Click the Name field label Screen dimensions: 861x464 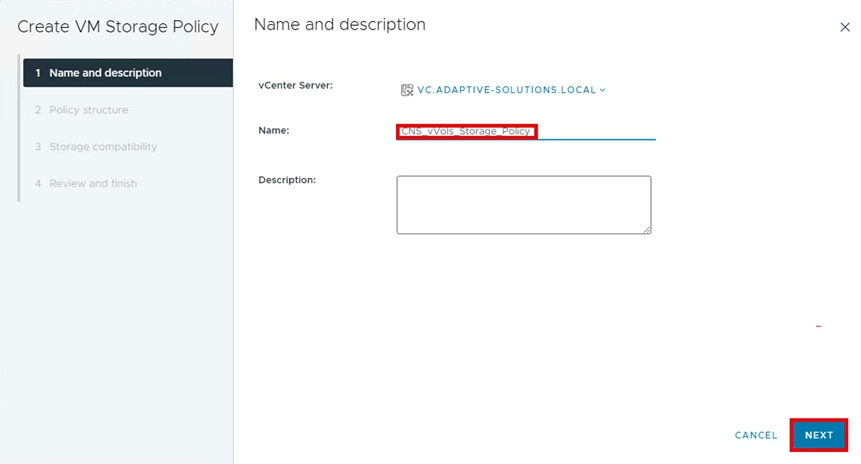coord(273,130)
